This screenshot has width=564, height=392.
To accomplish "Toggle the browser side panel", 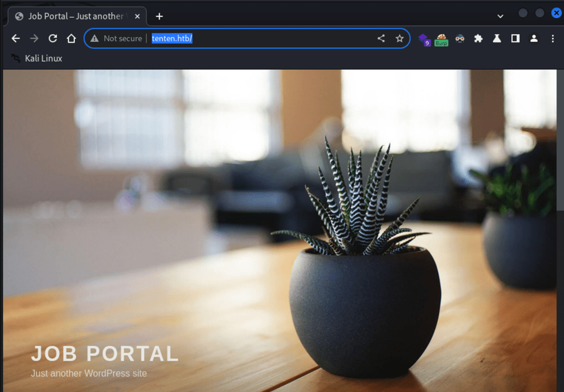I will pos(516,39).
